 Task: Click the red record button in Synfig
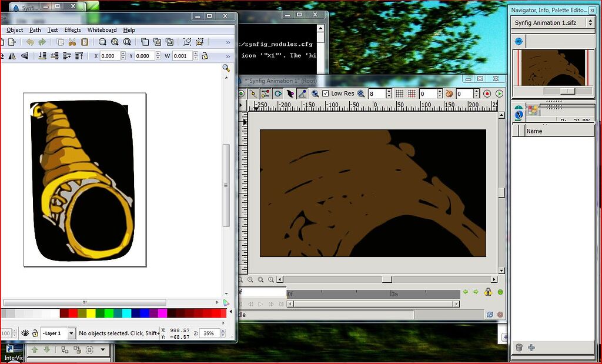coord(487,93)
